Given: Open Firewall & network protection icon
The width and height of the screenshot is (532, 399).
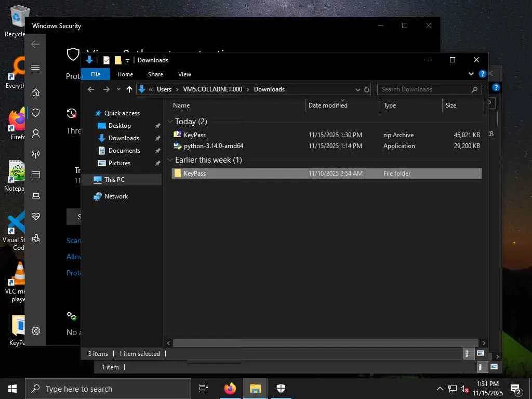Looking at the screenshot, I should (x=36, y=154).
